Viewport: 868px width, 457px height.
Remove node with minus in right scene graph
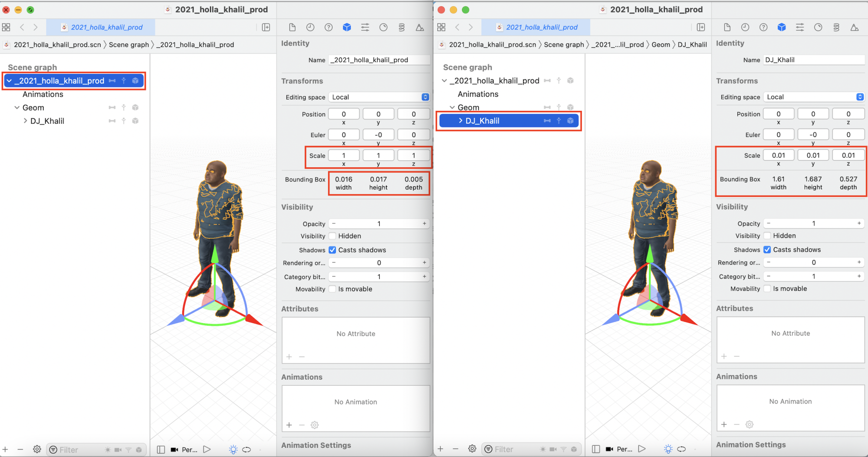(x=455, y=449)
